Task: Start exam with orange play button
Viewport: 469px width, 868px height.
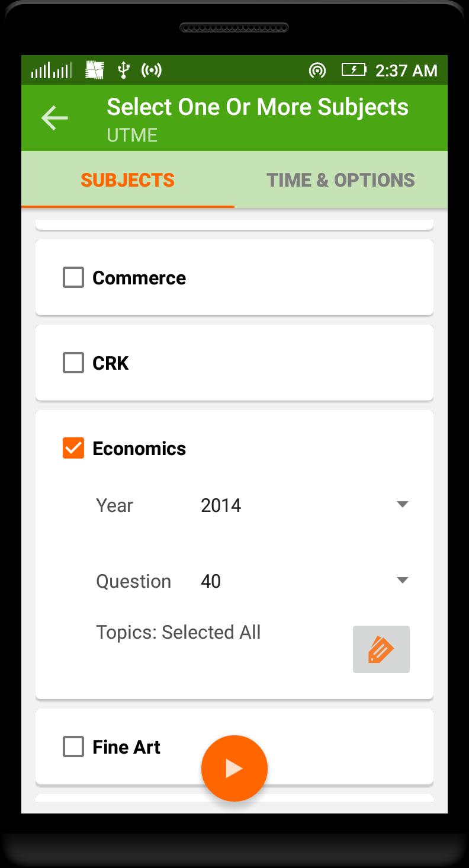Action: click(234, 768)
